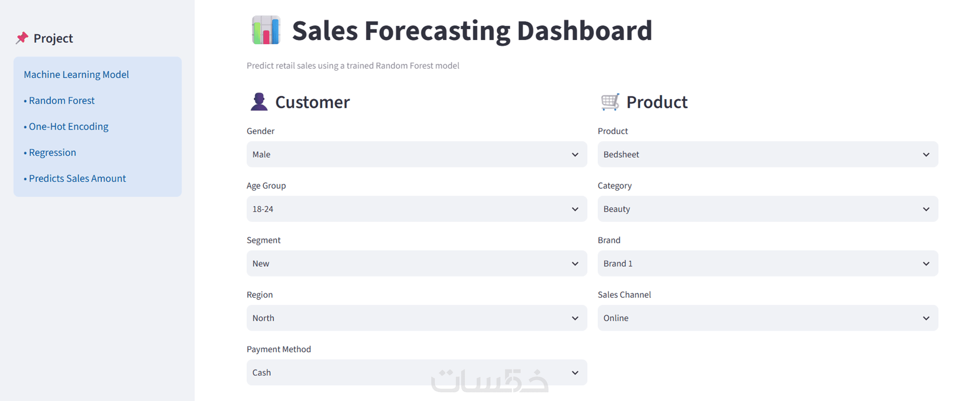Select One-Hot Encoding in sidebar
This screenshot has width=980, height=401.
click(x=66, y=126)
